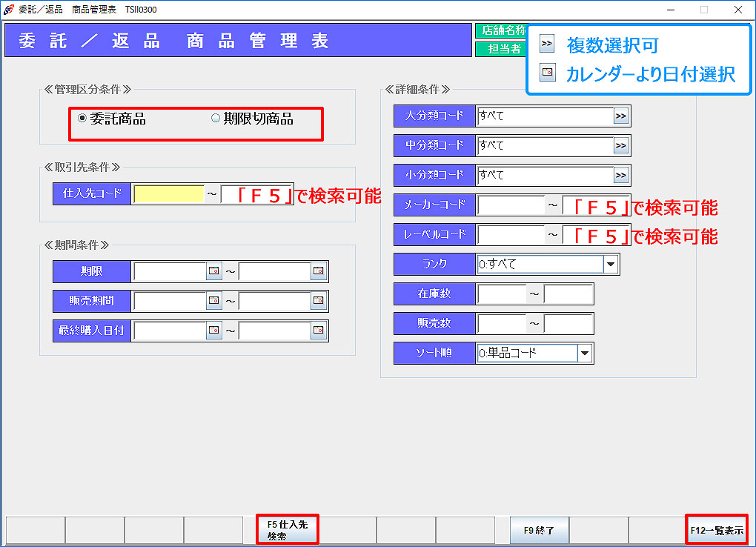Click the メーカーコード start field

pyautogui.click(x=511, y=205)
